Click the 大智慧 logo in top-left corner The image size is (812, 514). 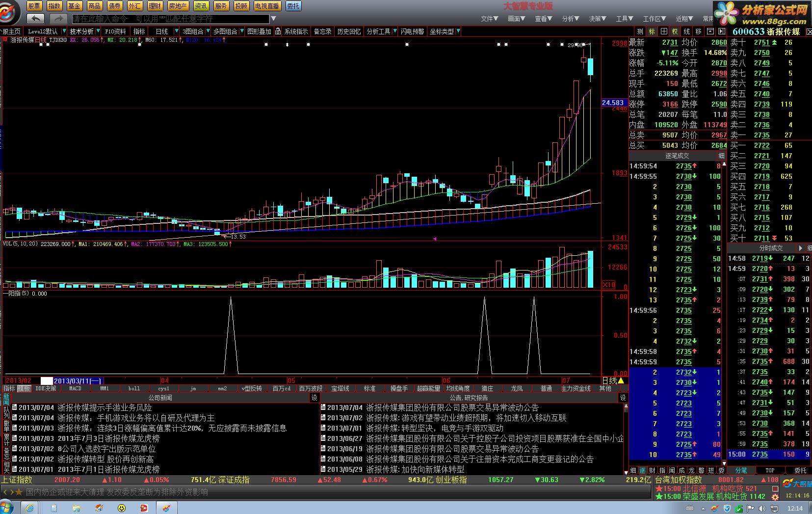10,12
